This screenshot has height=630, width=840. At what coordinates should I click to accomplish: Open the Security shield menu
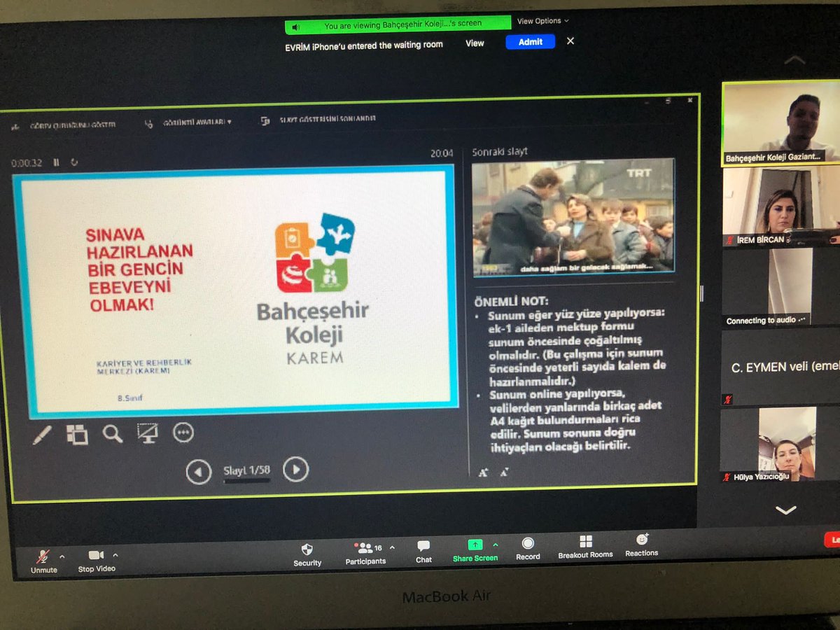point(307,554)
